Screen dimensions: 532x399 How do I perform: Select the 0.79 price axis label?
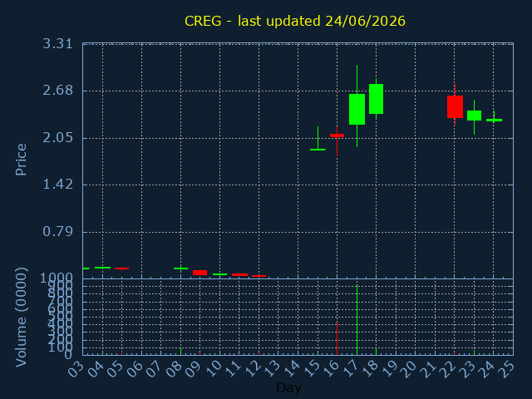tap(57, 232)
